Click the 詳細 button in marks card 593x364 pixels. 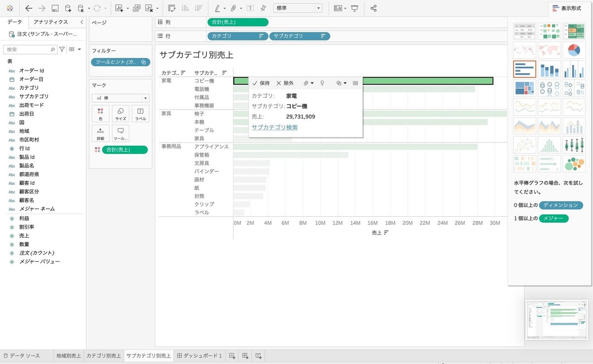click(100, 133)
